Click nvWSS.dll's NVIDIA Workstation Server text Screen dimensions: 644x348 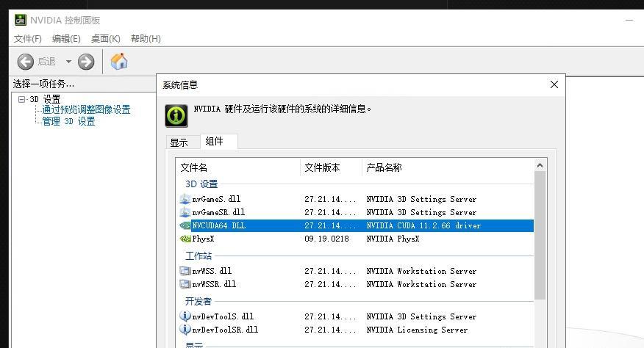point(421,271)
